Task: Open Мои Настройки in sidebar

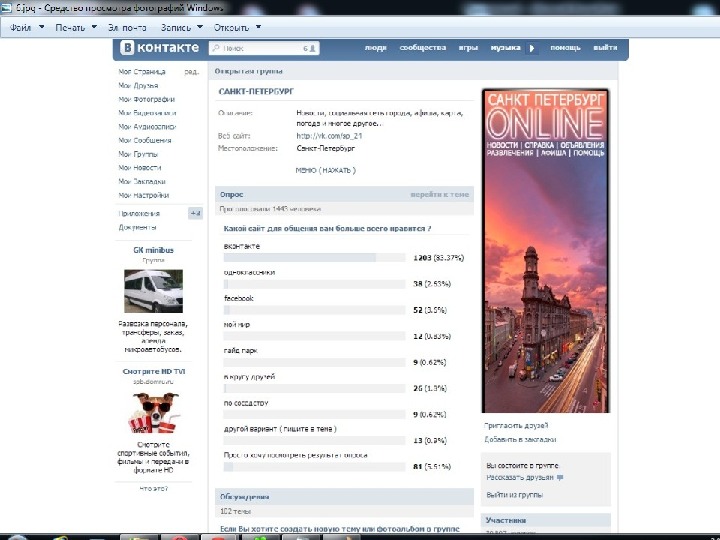Action: click(x=144, y=196)
